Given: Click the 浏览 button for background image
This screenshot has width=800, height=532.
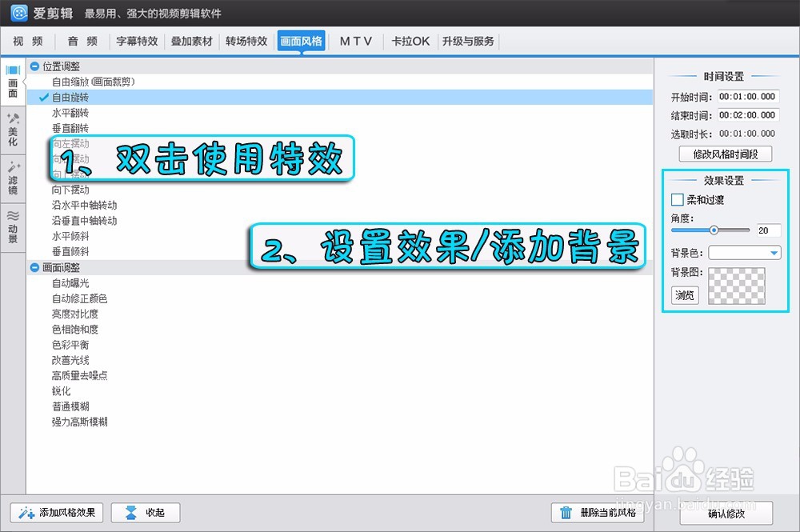Looking at the screenshot, I should 685,295.
